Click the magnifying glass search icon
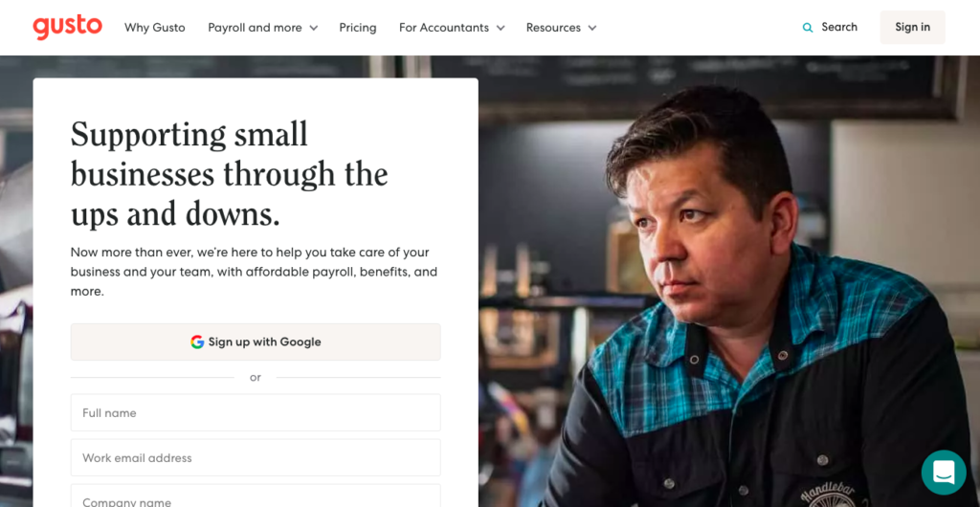 click(x=809, y=28)
